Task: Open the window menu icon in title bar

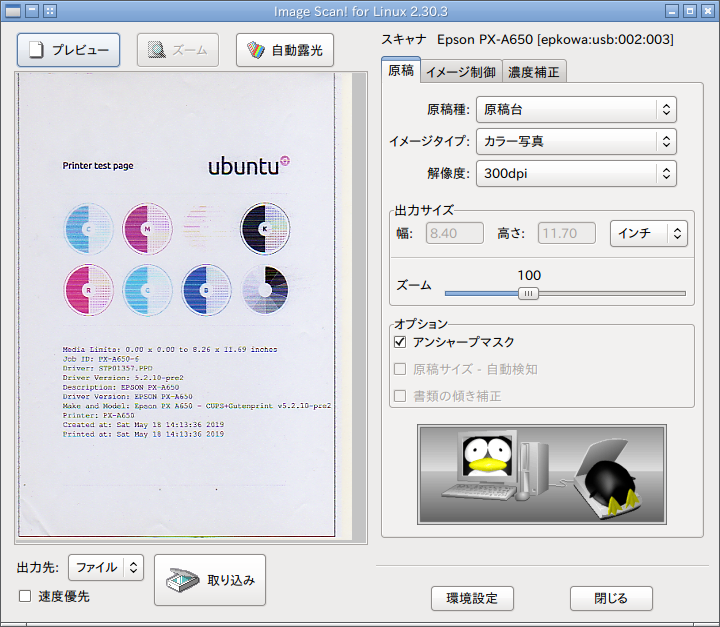Action: point(14,11)
